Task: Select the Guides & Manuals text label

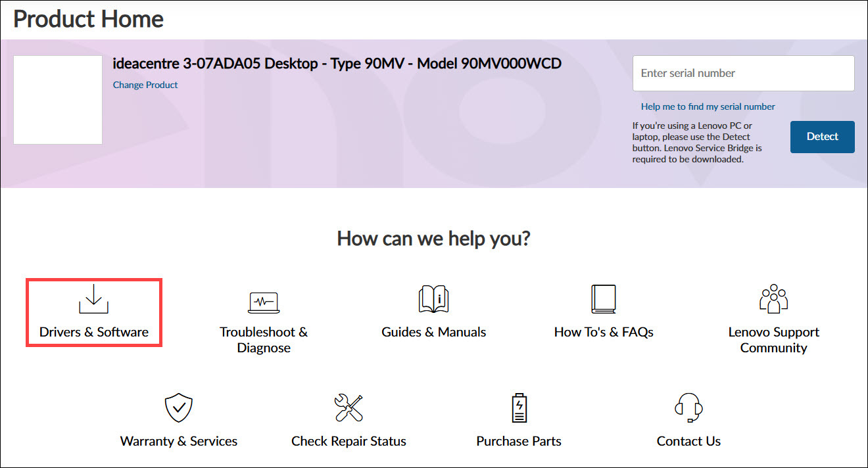Action: pyautogui.click(x=433, y=332)
